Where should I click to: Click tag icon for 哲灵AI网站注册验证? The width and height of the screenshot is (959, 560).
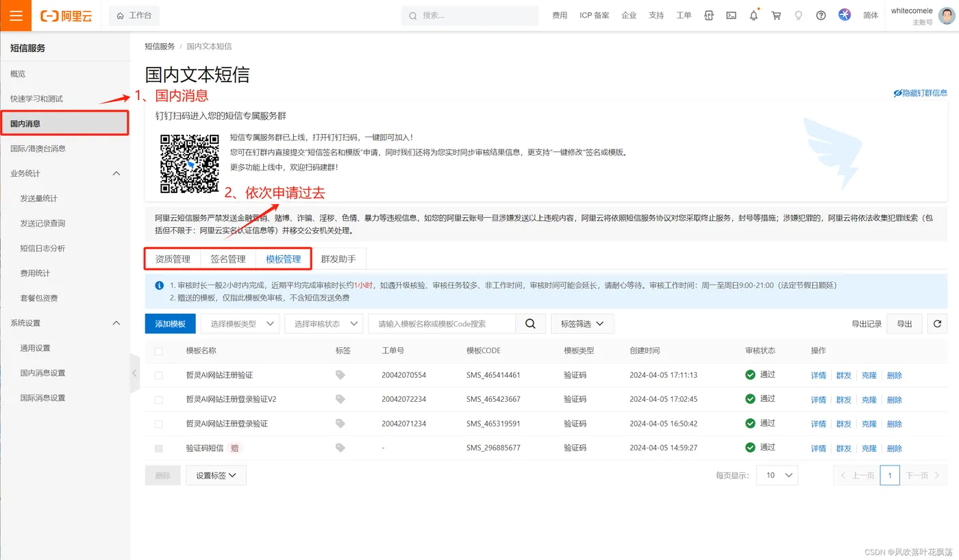[x=340, y=375]
